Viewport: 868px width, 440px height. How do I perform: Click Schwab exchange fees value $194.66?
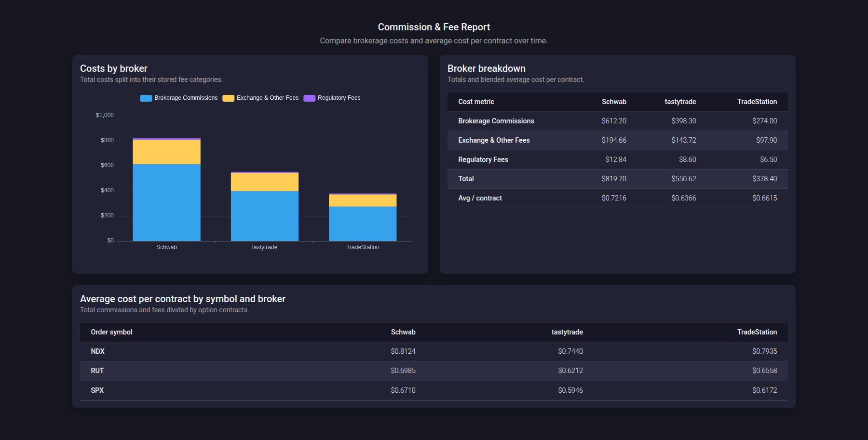614,140
